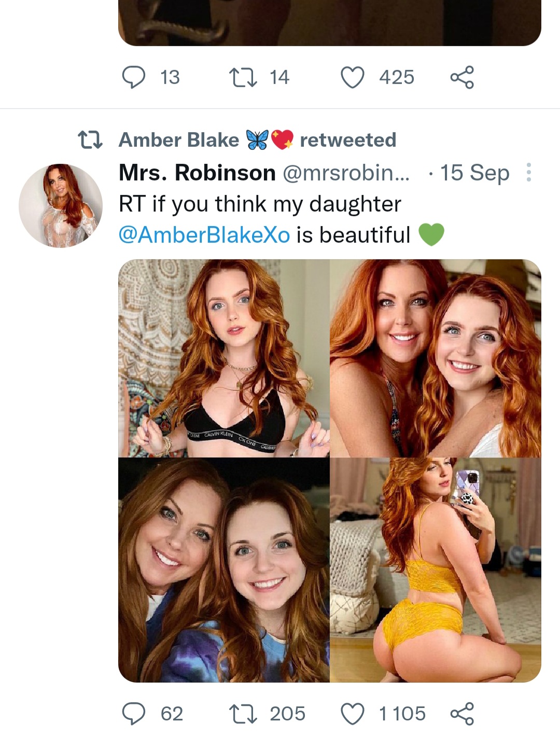The width and height of the screenshot is (560, 736).
Task: Open replies on Mrs. Robinson's tweet
Action: [x=133, y=714]
